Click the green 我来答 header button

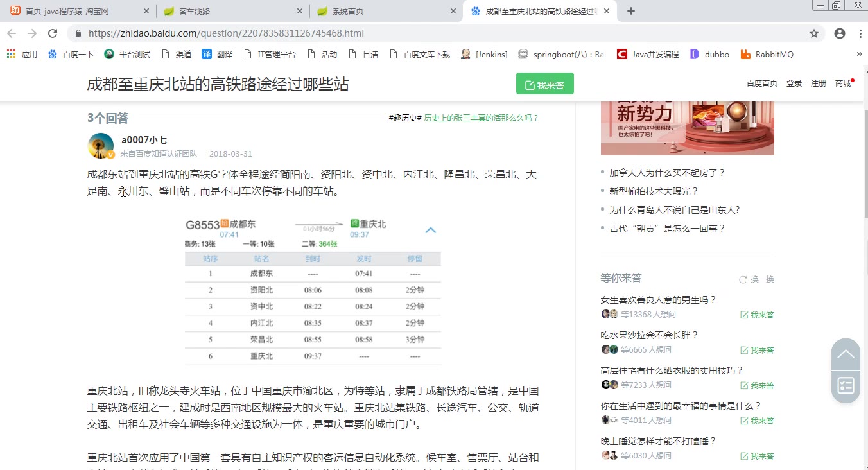point(544,84)
